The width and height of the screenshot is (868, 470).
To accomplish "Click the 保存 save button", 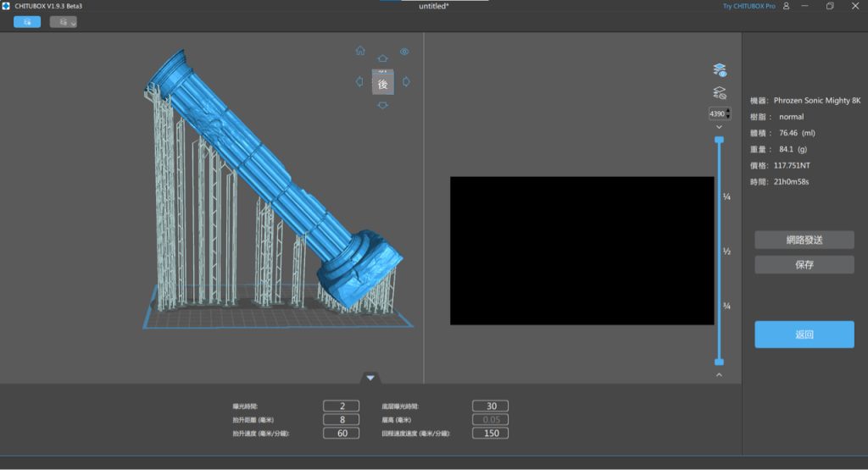I will click(804, 265).
